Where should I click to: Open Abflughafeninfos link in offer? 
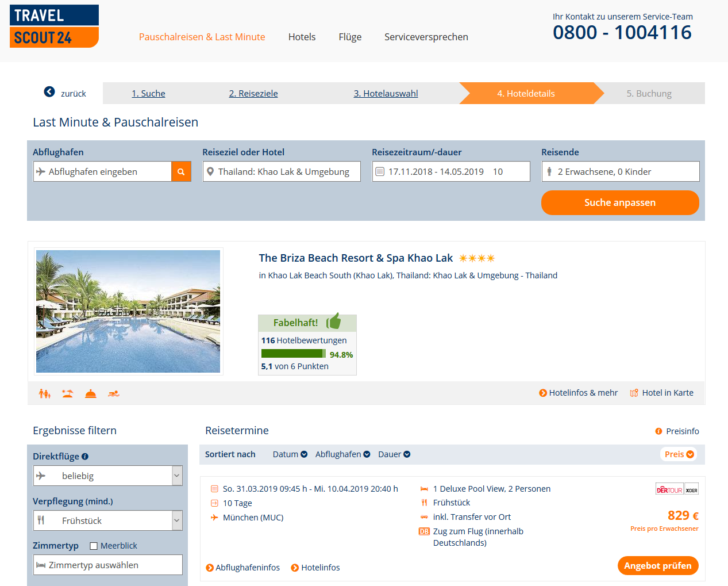(x=242, y=568)
